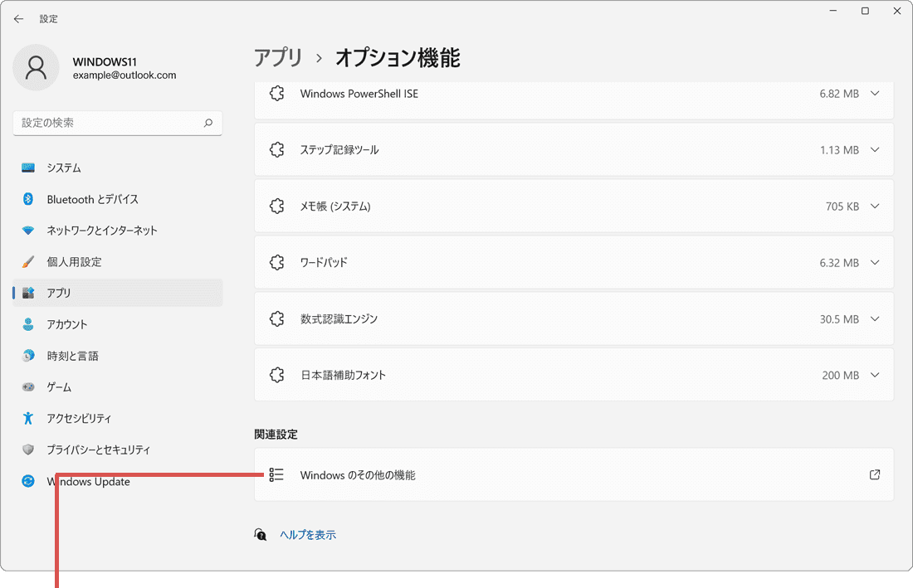Expand the Windows PowerShell ISE entry
Screen dimensions: 913x588
[874, 94]
